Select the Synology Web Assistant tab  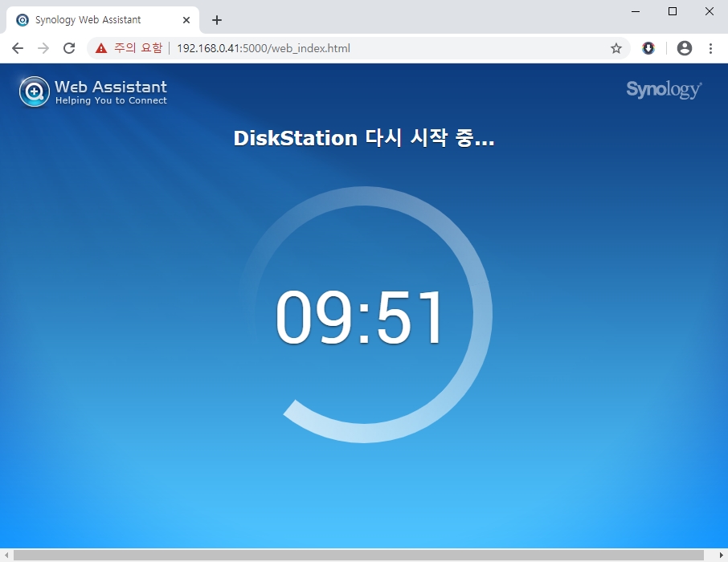[x=102, y=20]
